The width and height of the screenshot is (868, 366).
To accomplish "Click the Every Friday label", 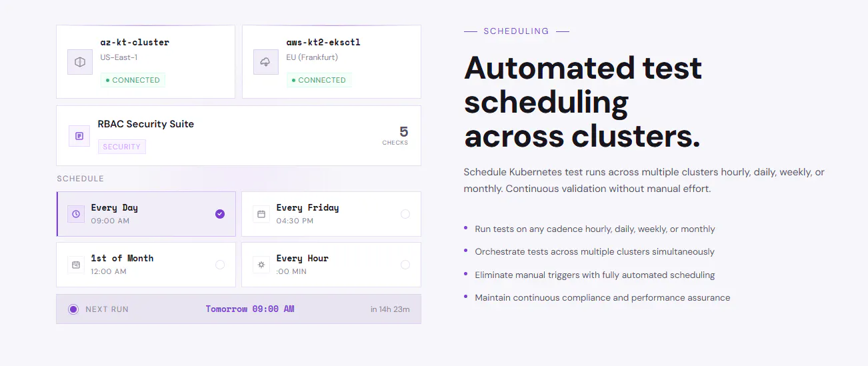I will click(307, 208).
